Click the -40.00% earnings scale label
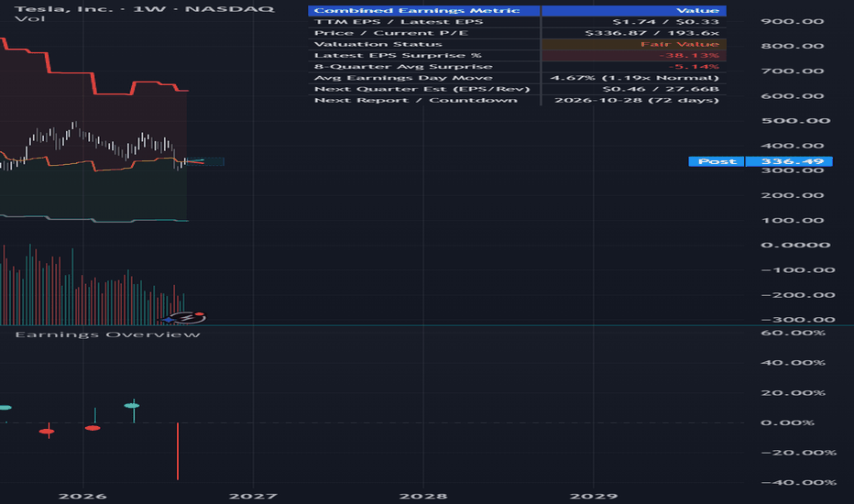The image size is (854, 504). pos(798,482)
